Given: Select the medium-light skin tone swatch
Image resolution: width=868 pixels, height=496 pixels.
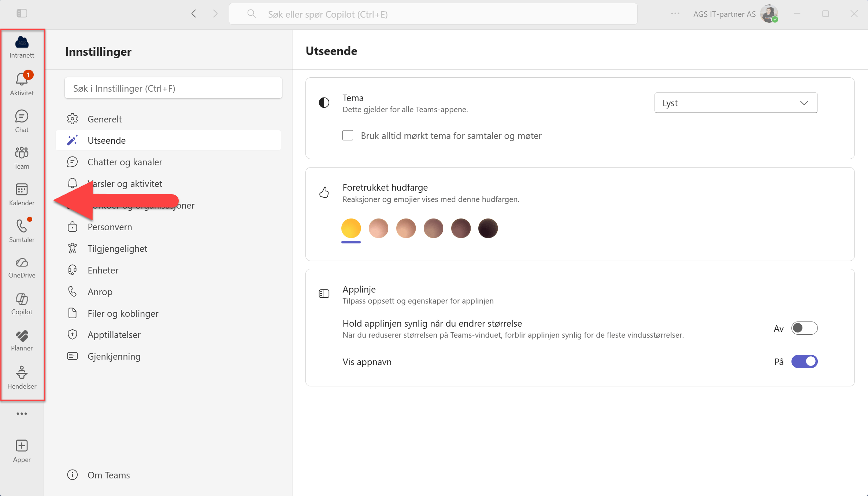Looking at the screenshot, I should coord(406,228).
